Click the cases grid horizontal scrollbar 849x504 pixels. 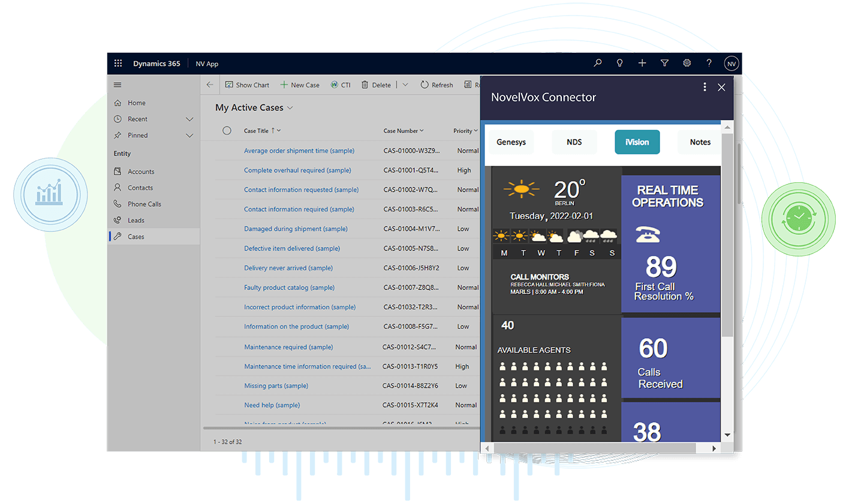[341, 428]
